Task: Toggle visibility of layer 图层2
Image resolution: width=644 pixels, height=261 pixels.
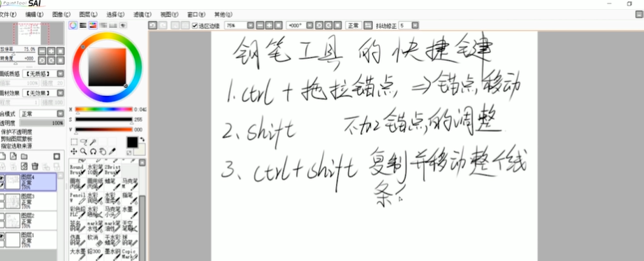Action: (x=1, y=216)
